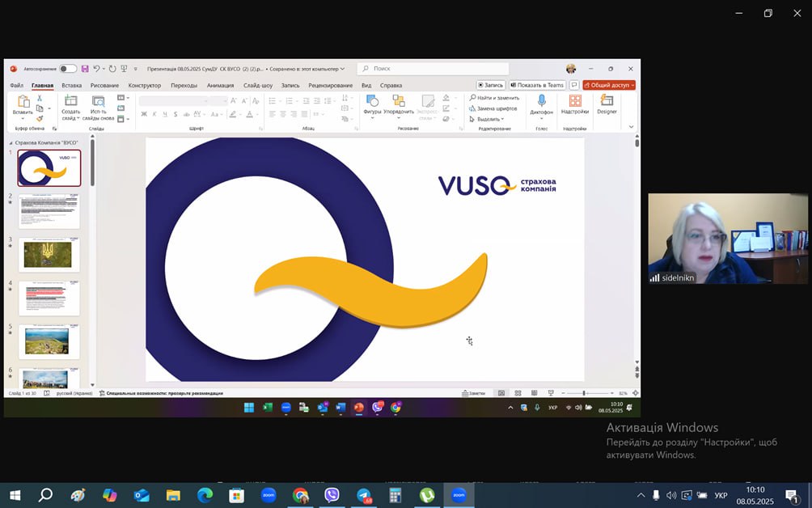Click the Создать слайд new slide icon
This screenshot has height=508, width=812.
(70, 101)
